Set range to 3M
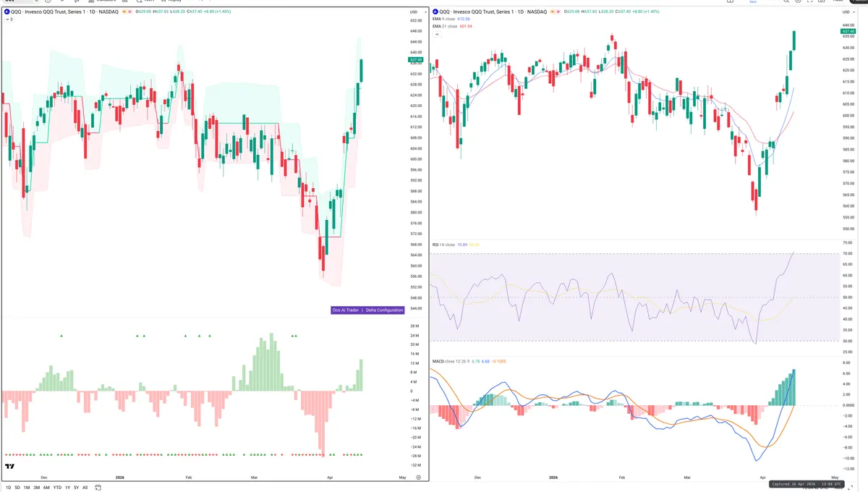 point(36,488)
